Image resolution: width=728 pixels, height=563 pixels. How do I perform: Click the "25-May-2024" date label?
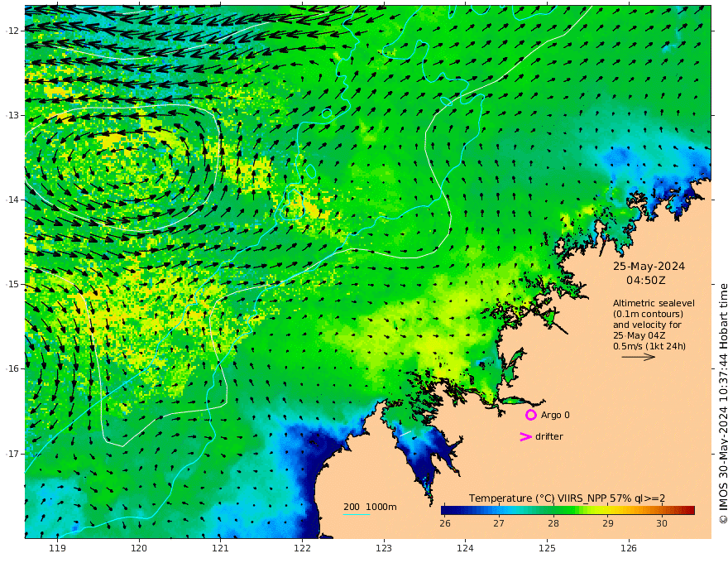649,266
